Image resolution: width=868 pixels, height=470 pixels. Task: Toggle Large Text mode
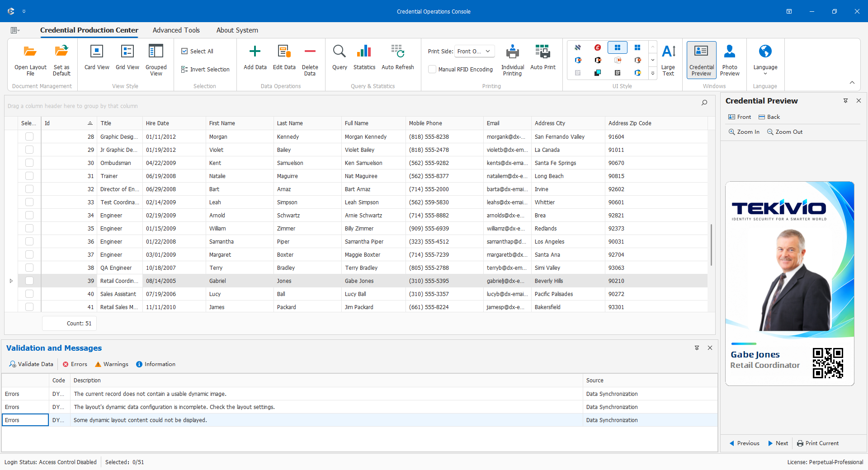[668, 60]
